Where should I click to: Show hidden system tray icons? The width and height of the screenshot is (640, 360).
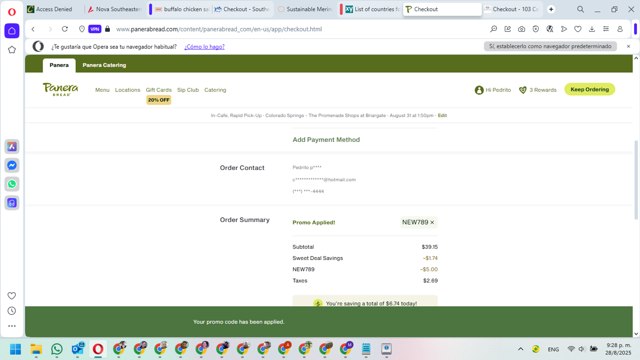coord(520,349)
